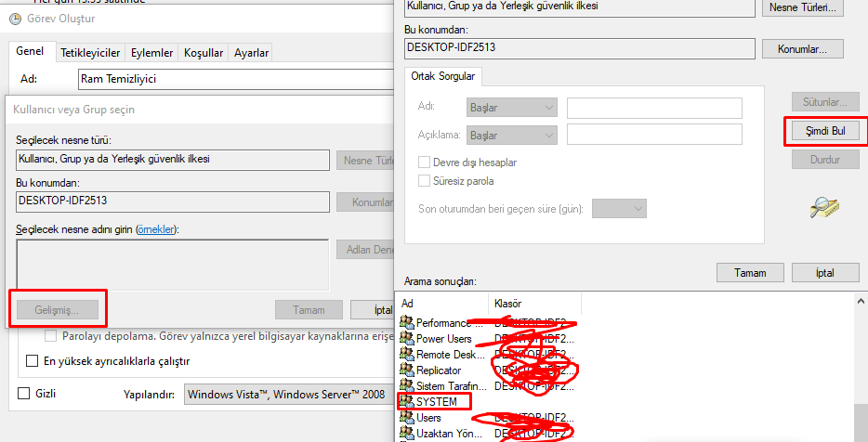Image resolution: width=868 pixels, height=442 pixels.
Task: Toggle the Parolayı depolama checkbox
Action: (x=50, y=336)
